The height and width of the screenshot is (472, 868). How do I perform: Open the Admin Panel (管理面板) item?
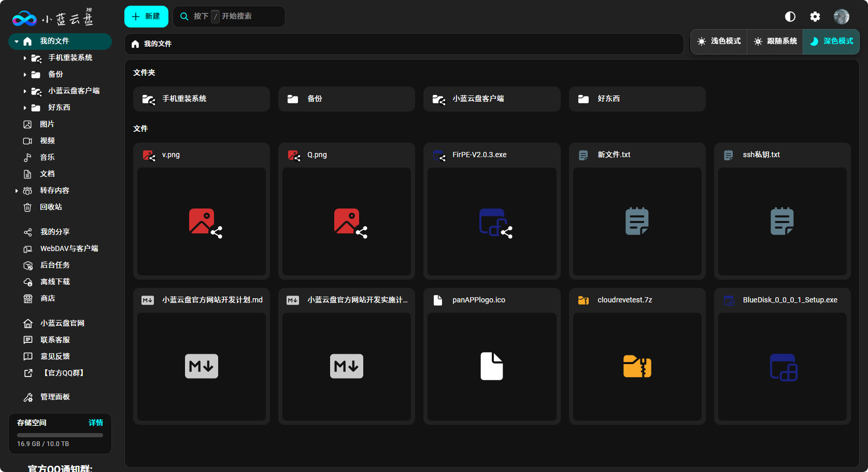pyautogui.click(x=54, y=397)
